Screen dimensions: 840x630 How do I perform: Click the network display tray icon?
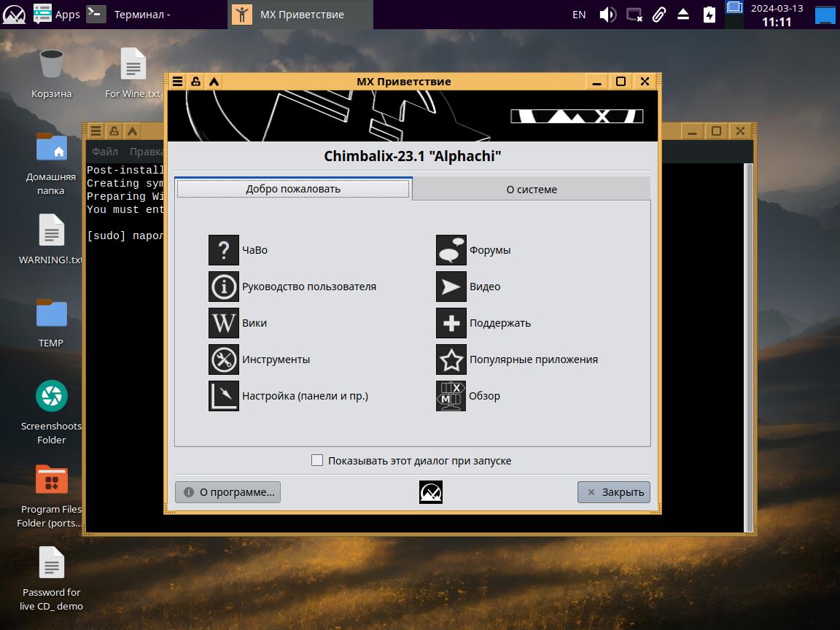634,15
